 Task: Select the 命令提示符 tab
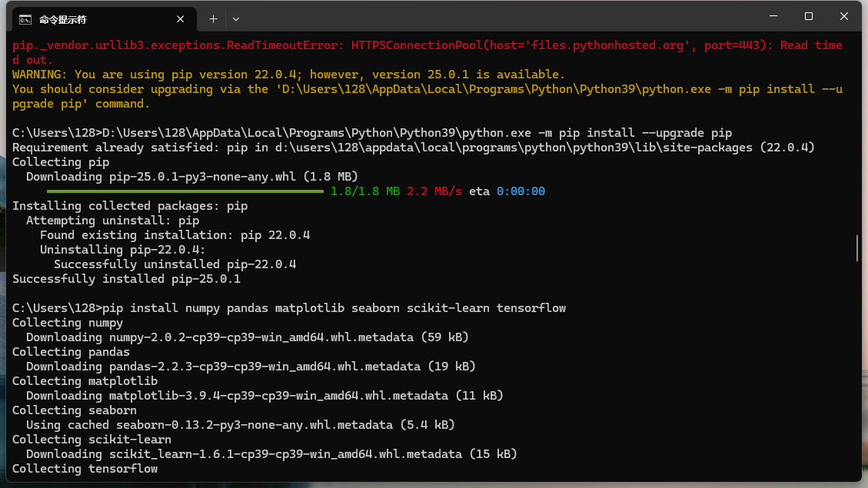tap(102, 19)
